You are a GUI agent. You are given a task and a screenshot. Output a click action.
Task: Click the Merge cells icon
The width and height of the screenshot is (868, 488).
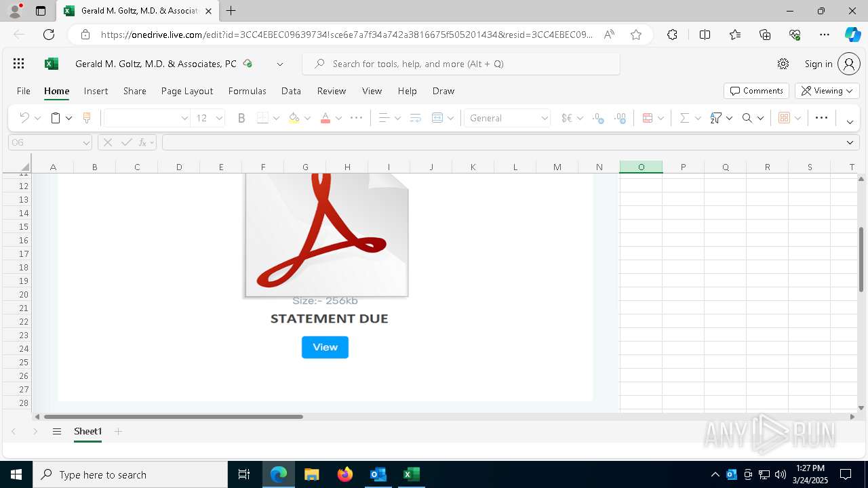coord(437,118)
